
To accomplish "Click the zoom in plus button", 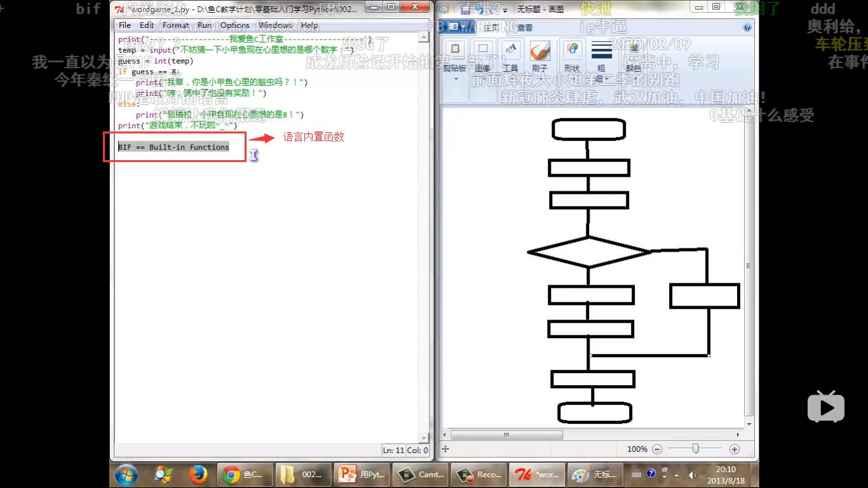I will [735, 449].
